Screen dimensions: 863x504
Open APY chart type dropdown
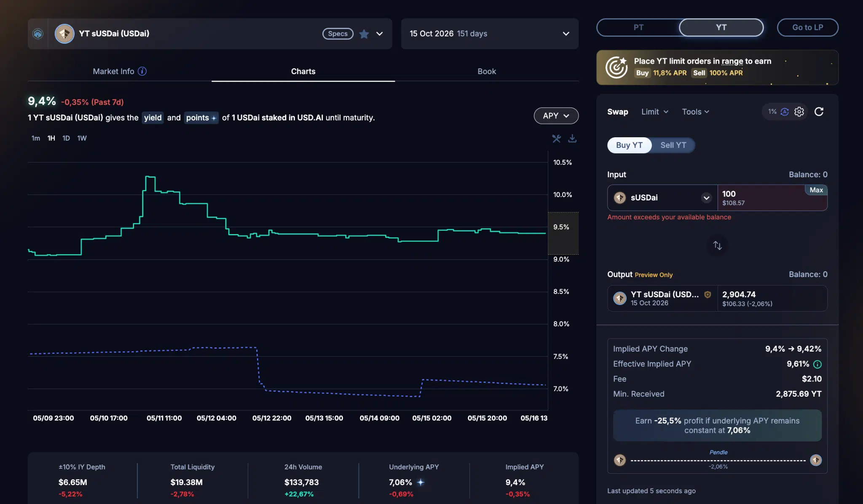click(x=556, y=116)
